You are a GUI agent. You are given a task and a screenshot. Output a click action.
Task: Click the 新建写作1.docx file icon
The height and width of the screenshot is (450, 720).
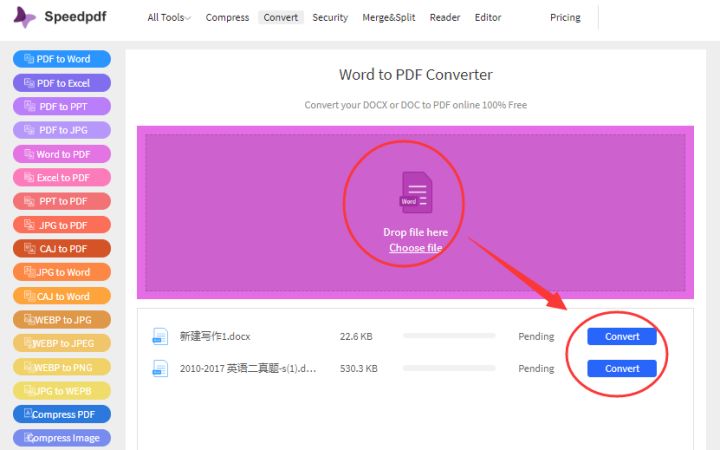(160, 336)
